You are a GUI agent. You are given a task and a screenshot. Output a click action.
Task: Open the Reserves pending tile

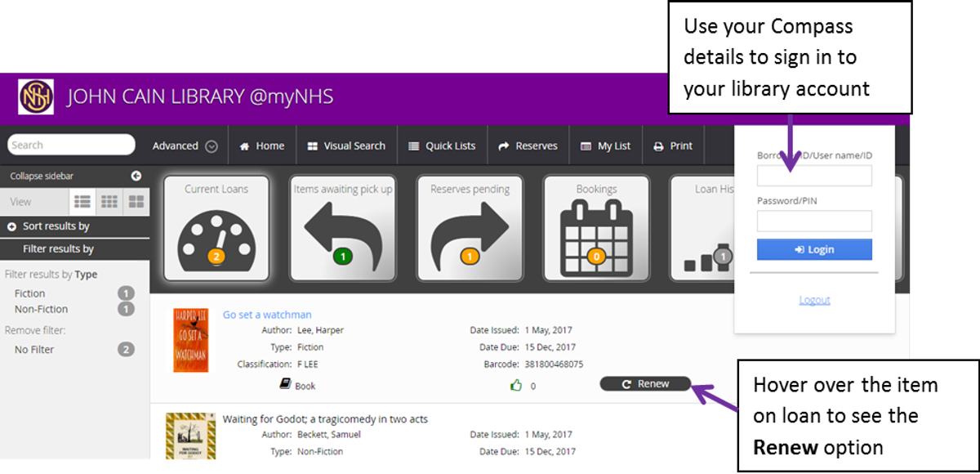coord(470,228)
